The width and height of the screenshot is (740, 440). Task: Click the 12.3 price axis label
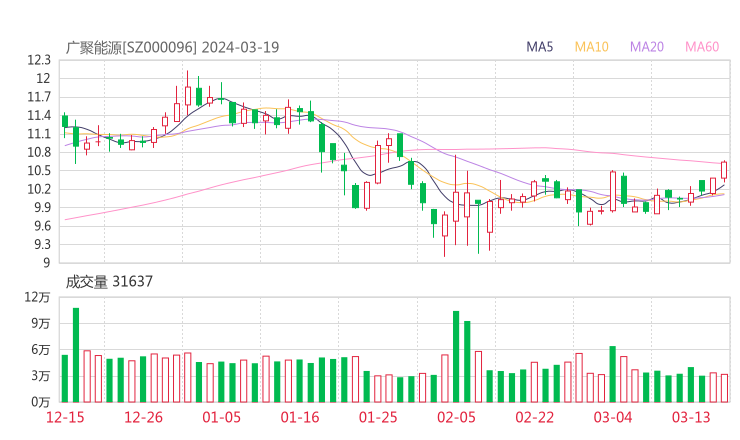point(39,60)
